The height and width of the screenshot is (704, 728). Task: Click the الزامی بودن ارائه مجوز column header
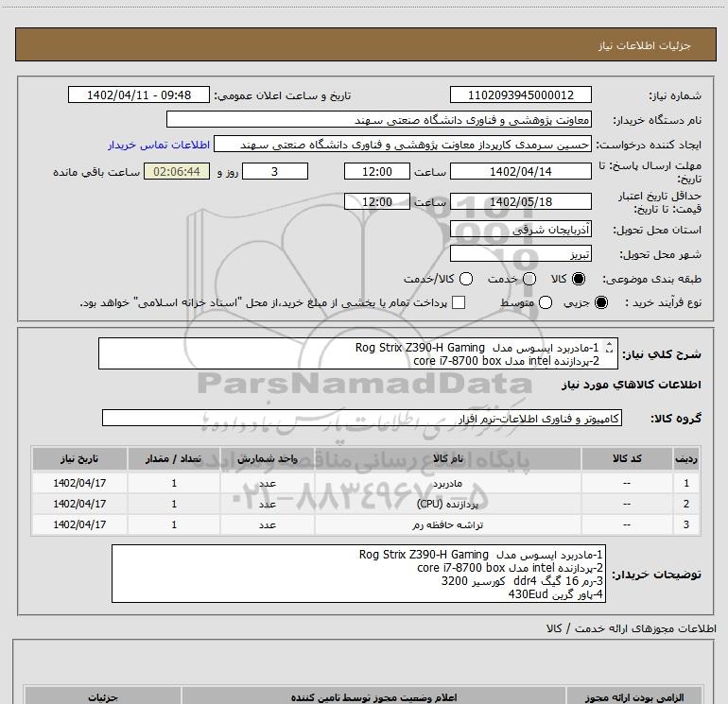pos(634,697)
